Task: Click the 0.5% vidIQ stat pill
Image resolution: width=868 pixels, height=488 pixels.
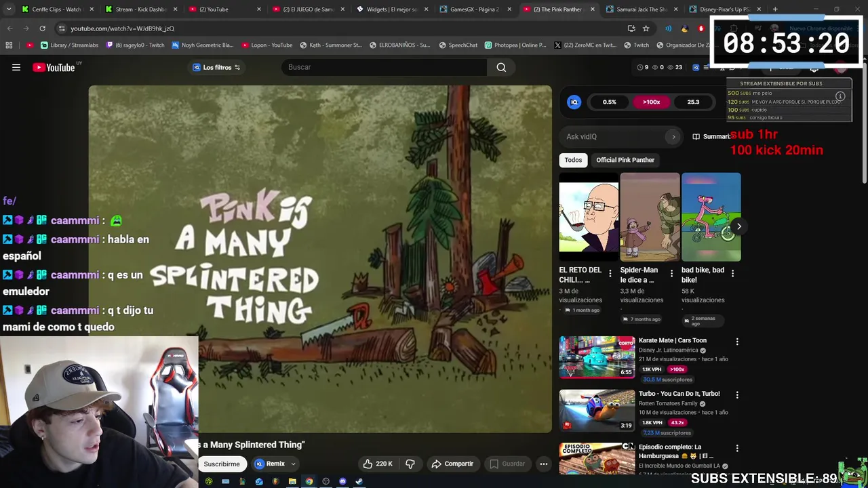Action: 610,102
